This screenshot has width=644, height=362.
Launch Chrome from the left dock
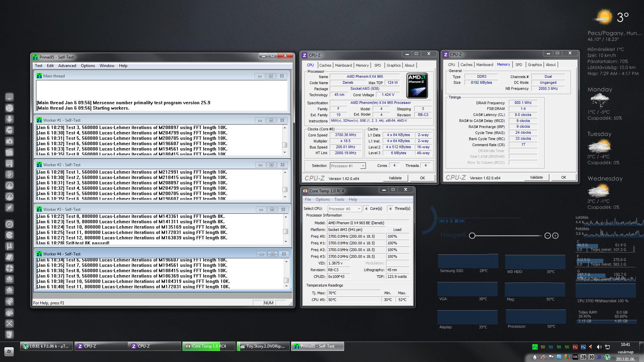(9, 108)
